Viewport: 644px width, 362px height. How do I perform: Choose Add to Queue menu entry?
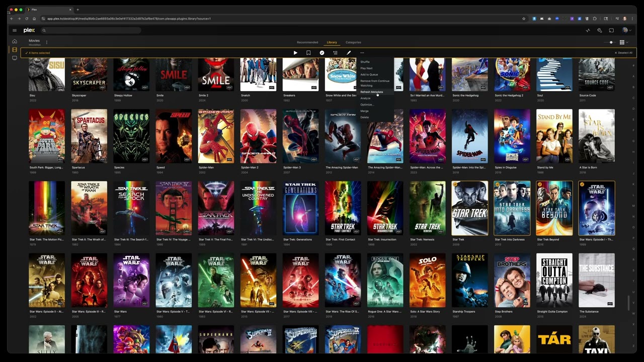[x=375, y=74]
